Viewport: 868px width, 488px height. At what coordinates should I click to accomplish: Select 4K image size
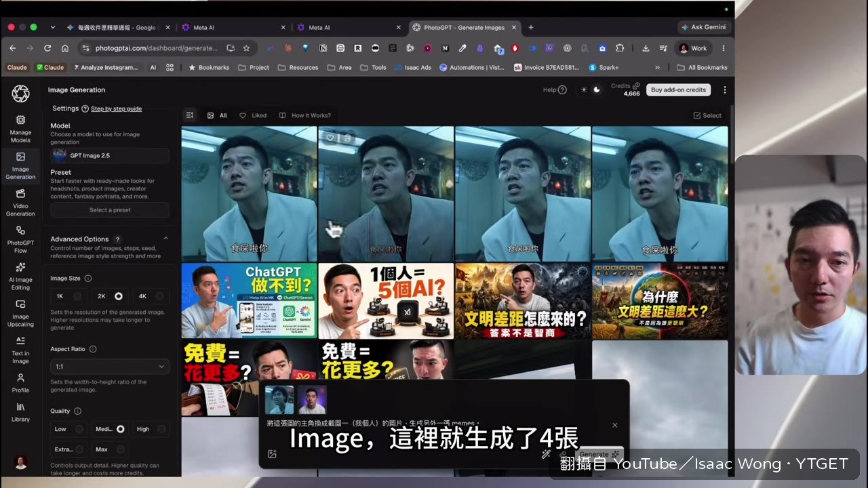151,296
